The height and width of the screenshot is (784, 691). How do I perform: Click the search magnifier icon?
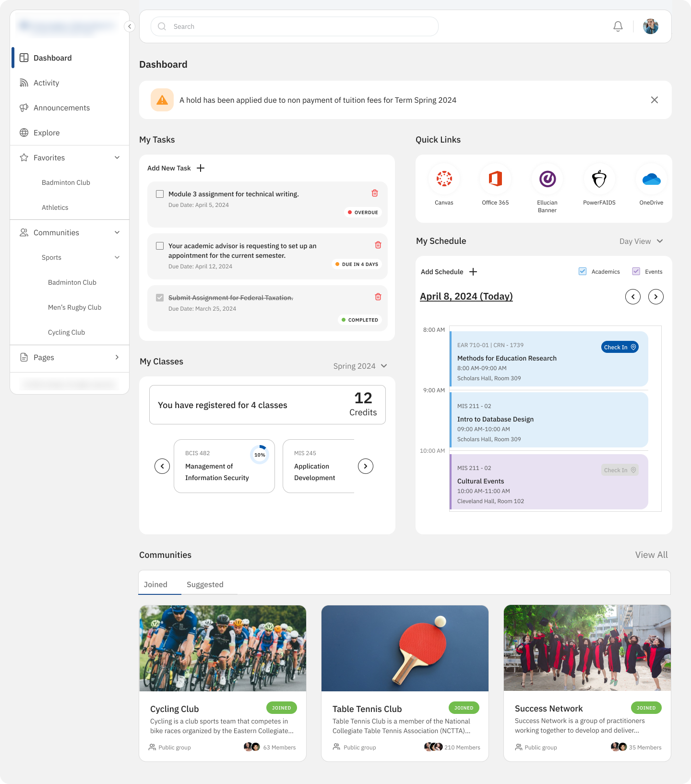point(162,26)
